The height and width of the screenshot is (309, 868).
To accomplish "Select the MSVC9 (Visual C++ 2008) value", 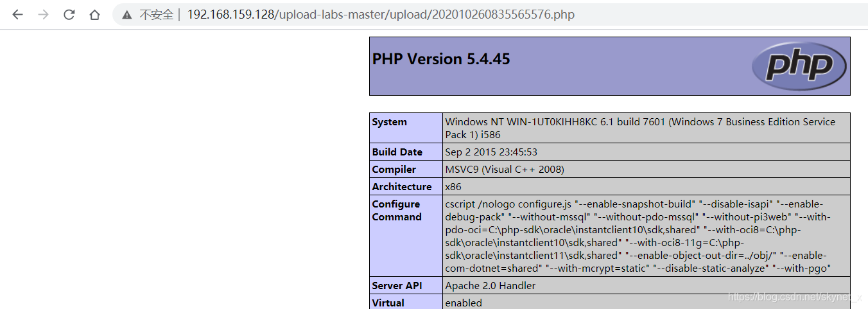I will tap(505, 170).
